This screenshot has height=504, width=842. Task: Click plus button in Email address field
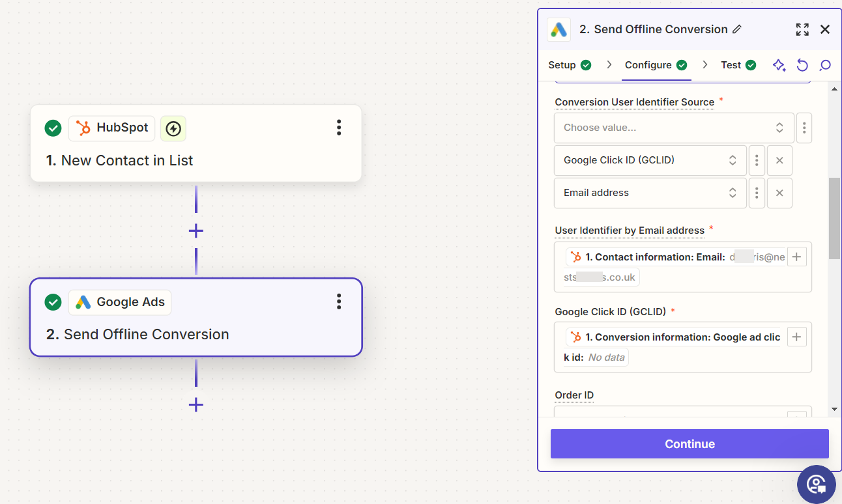pos(797,257)
